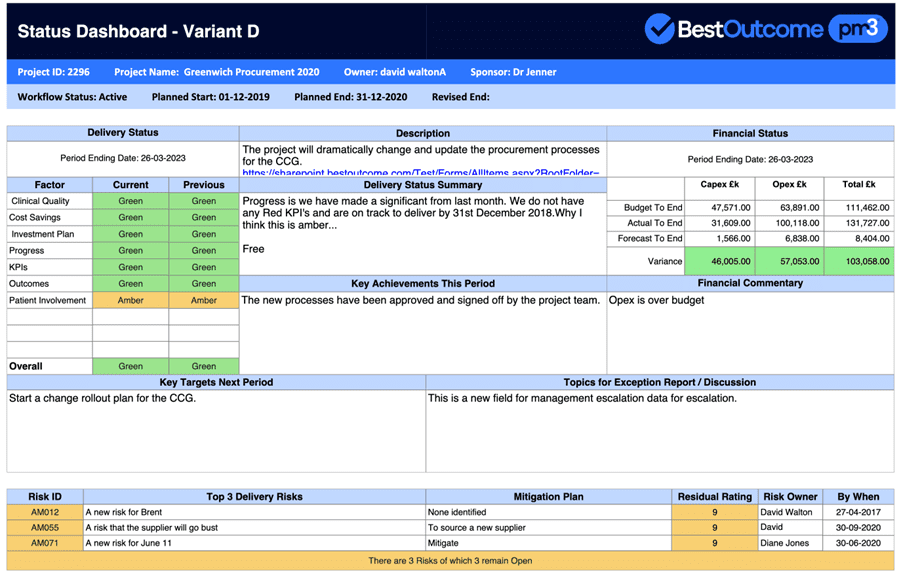Click the Opex £k column header
The width and height of the screenshot is (903, 585).
(790, 184)
